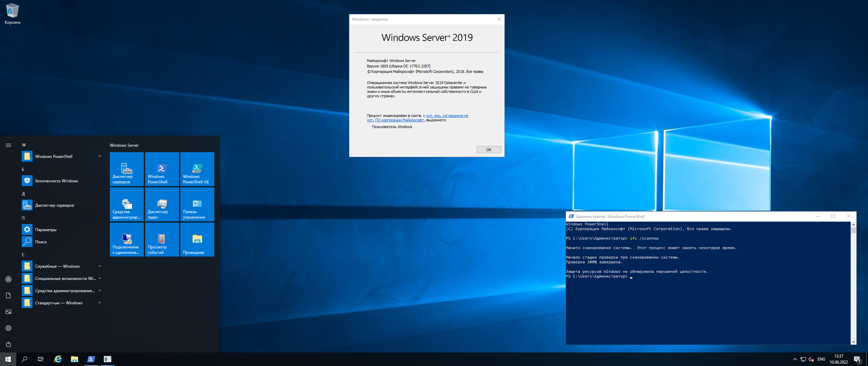868x366 pixels.
Task: Open the Проводник tile
Action: [197, 240]
